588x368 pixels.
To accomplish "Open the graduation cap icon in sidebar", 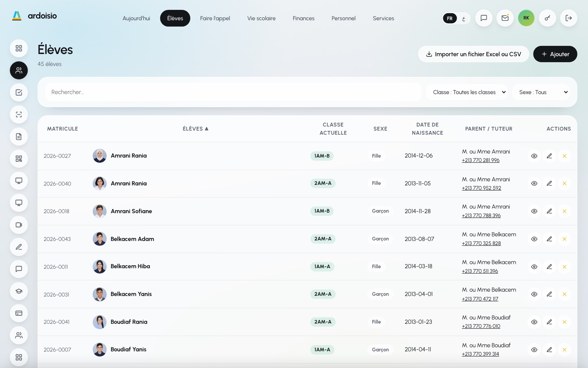I will [19, 291].
